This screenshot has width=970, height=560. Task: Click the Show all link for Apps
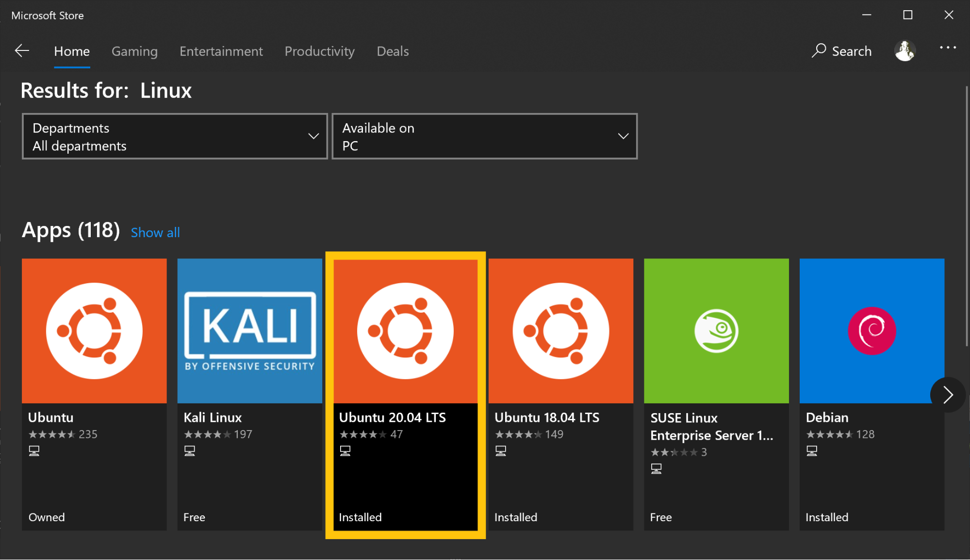pos(156,232)
